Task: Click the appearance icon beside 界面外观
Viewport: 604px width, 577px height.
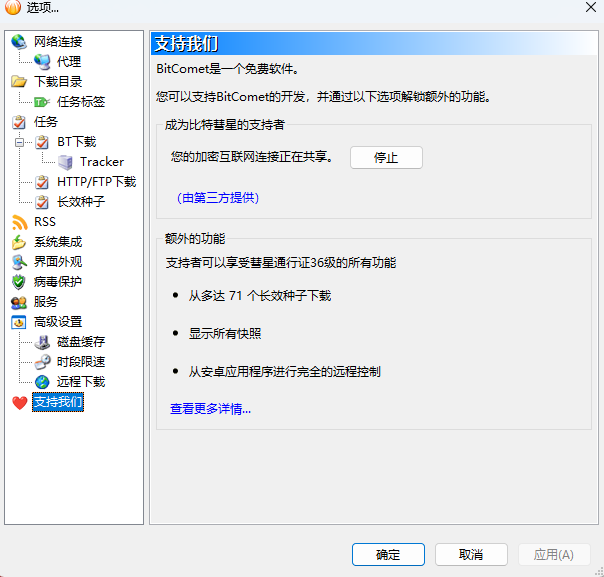Action: 19,262
